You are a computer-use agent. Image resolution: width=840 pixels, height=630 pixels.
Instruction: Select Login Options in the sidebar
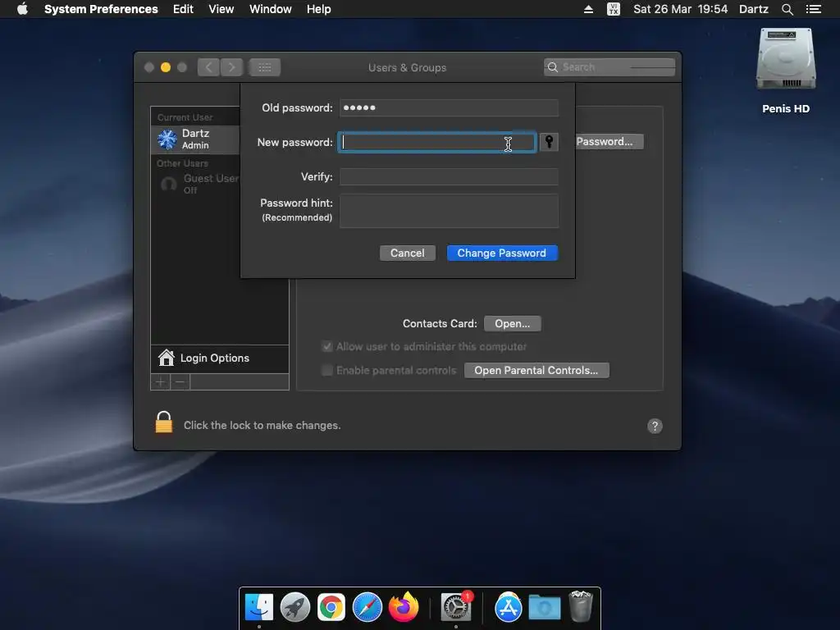[220, 358]
